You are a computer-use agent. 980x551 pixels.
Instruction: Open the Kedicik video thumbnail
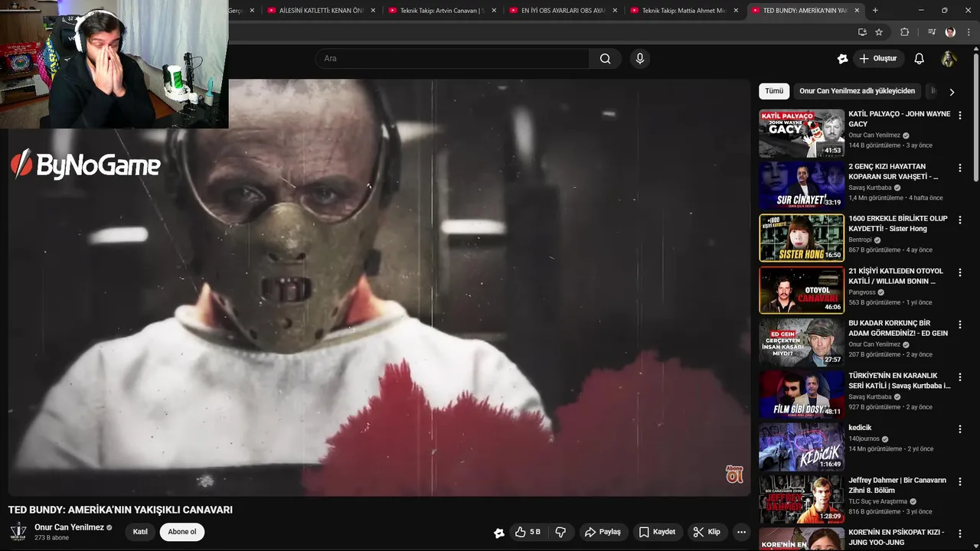point(802,447)
